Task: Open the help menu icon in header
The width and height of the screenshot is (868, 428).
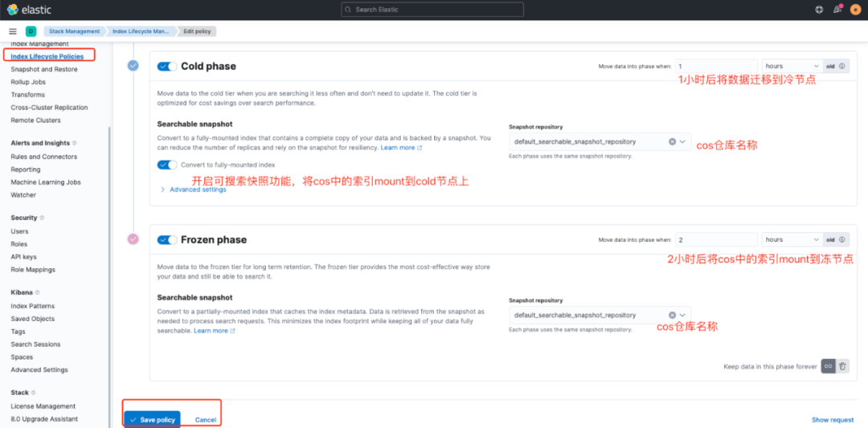Action: (x=818, y=10)
